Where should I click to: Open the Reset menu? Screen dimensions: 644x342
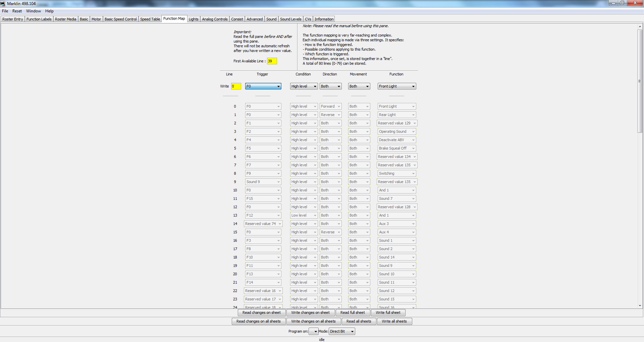(x=17, y=11)
